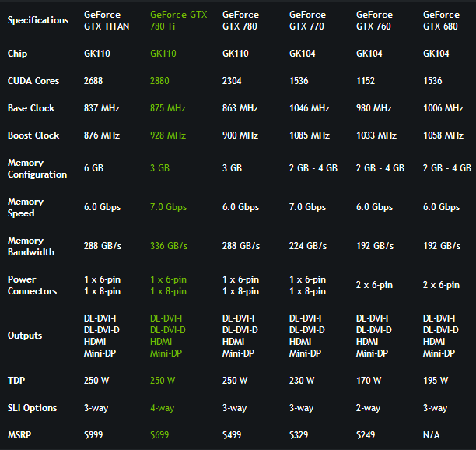
Task: Click the GeForce GTX 770 column header
Action: point(307,20)
